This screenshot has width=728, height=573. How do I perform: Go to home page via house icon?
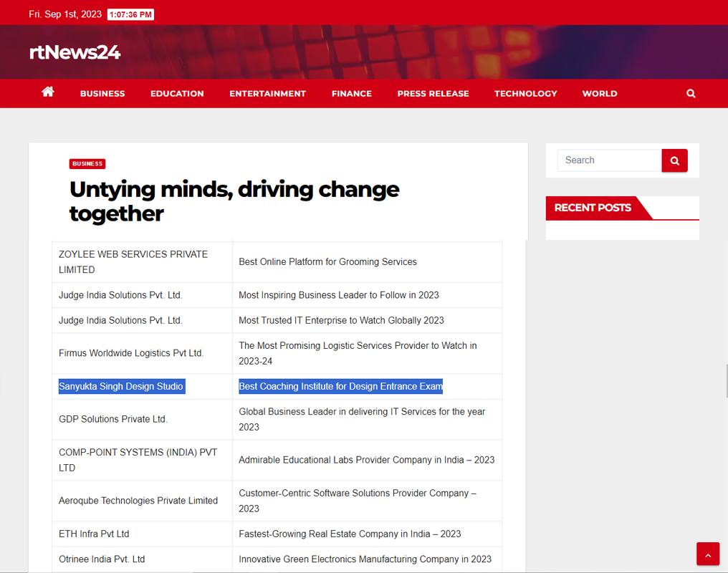[48, 92]
